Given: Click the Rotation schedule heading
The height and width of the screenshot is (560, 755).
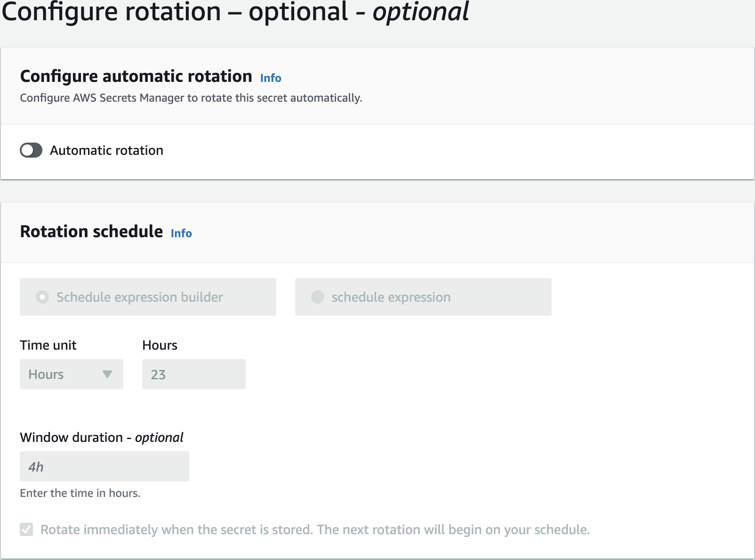Looking at the screenshot, I should (x=91, y=232).
